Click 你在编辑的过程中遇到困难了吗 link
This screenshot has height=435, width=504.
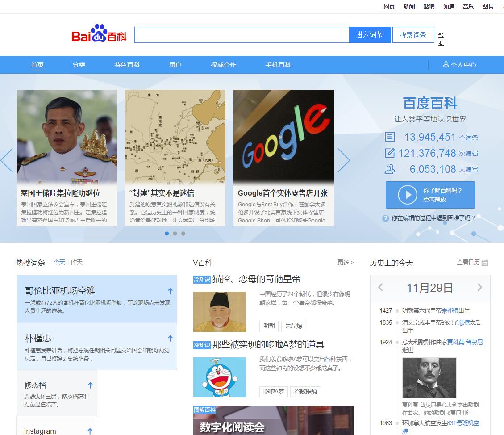pos(433,218)
